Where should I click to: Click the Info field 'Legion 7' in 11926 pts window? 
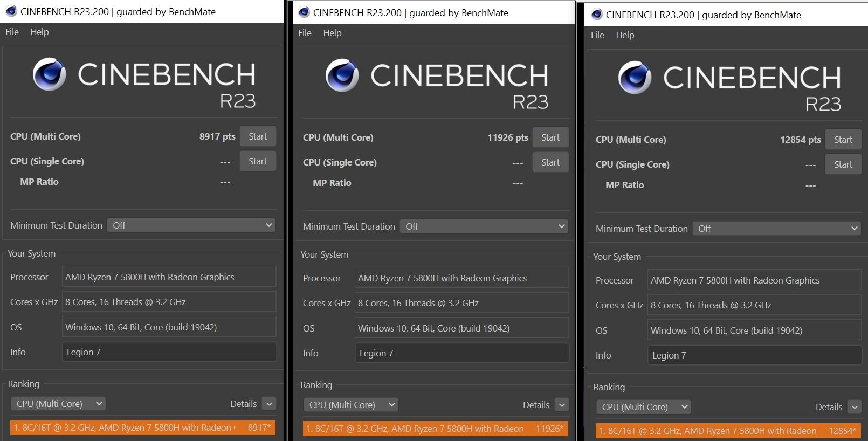462,353
